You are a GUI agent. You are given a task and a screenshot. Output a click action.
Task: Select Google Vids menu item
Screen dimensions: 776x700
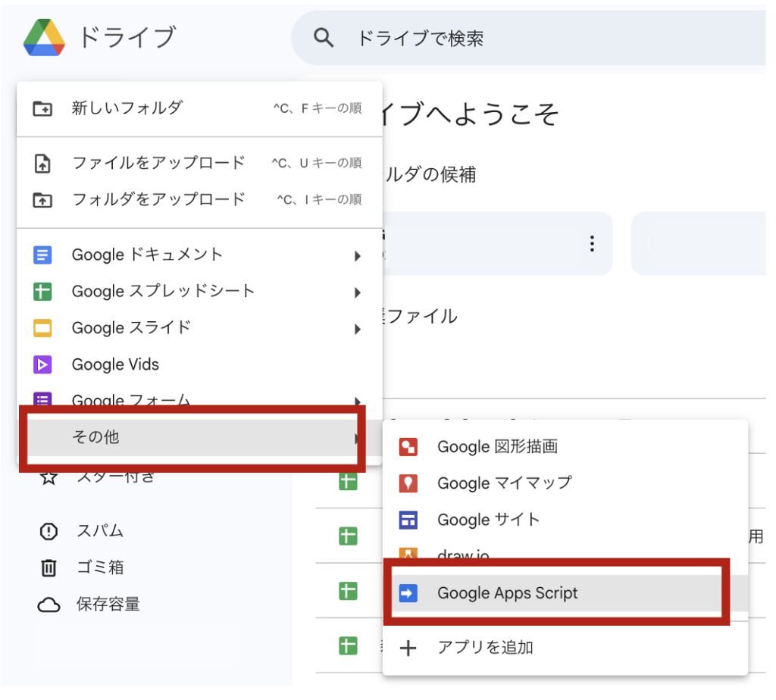click(199, 364)
